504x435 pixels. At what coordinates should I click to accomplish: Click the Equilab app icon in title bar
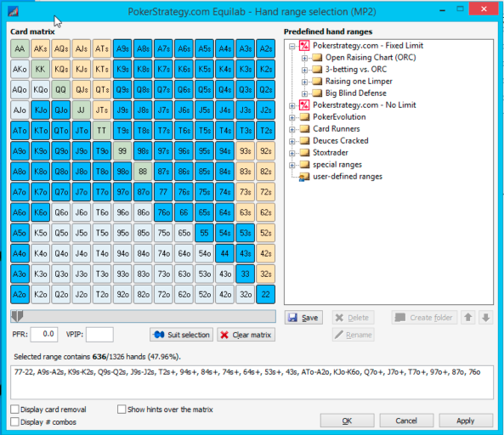[14, 12]
